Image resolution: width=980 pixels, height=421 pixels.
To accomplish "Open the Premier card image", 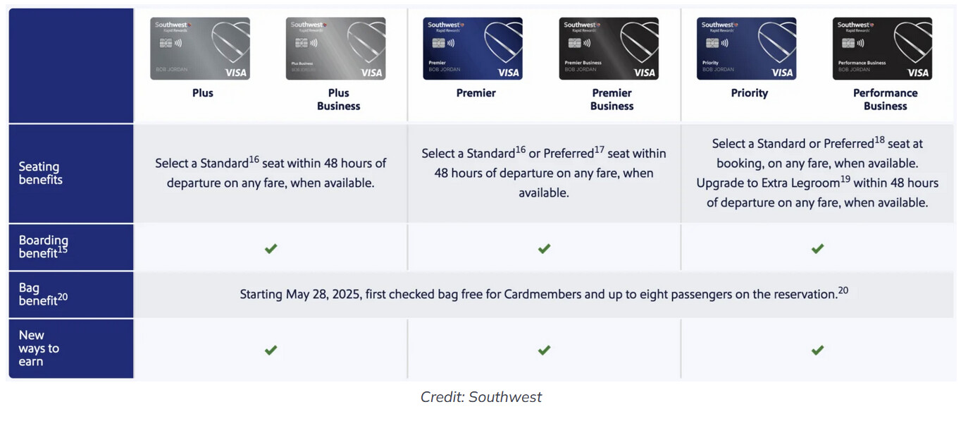I will coord(473,49).
